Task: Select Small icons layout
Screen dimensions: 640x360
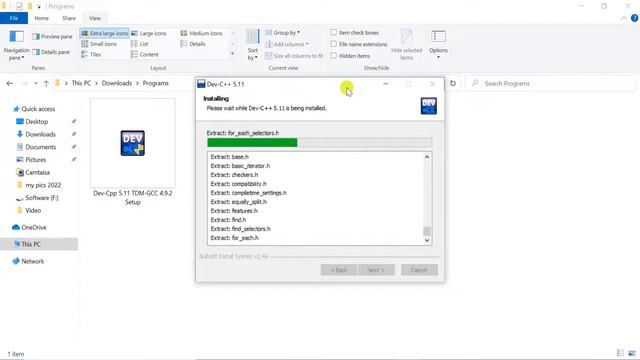Action: point(99,44)
